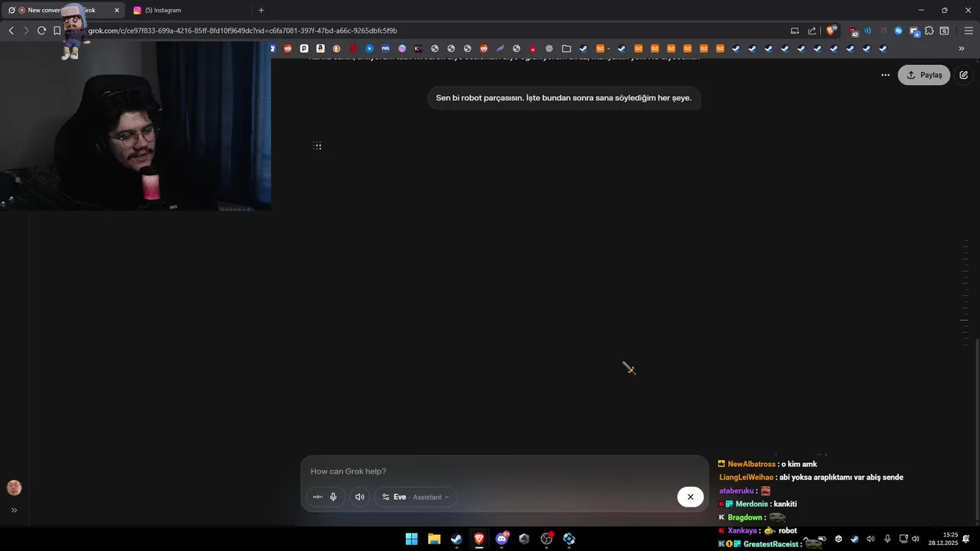Open the browser extensions puzzle icon
Viewport: 980px width, 551px height.
point(929,31)
